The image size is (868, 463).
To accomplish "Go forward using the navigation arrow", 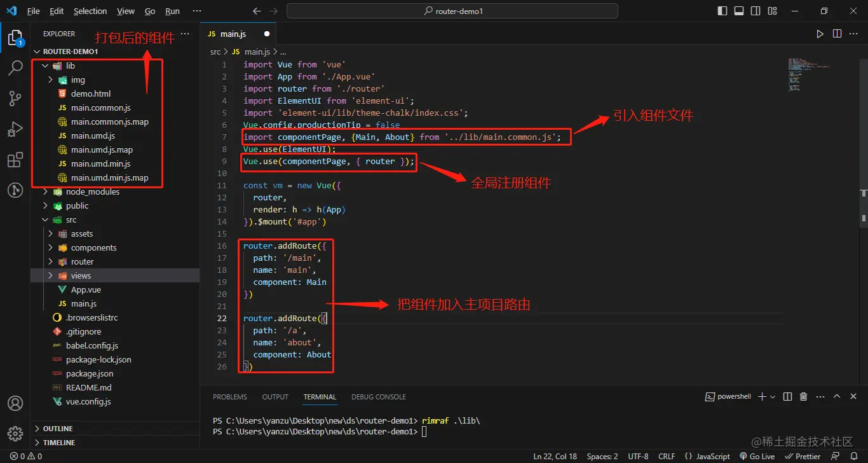I will pyautogui.click(x=275, y=11).
